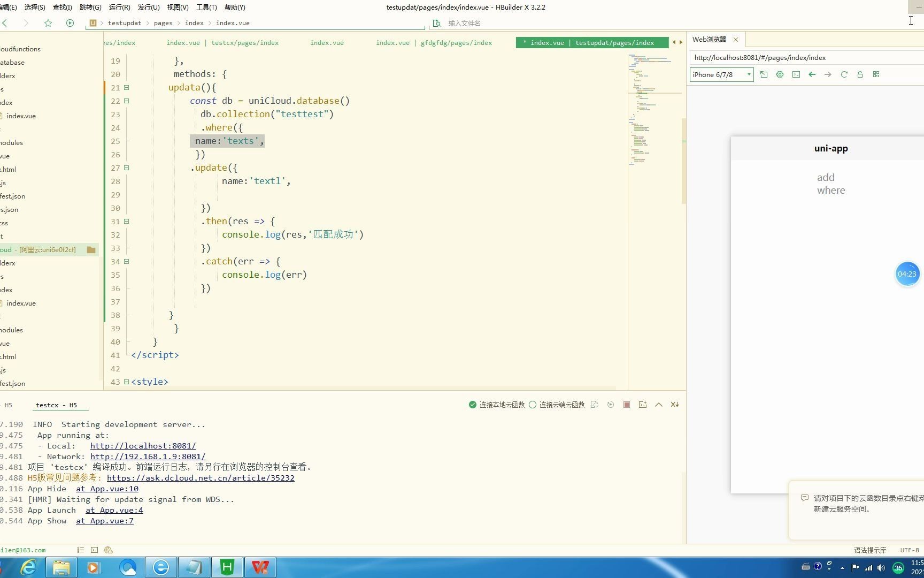Click the rotate device icon in the Web browser panel
The height and width of the screenshot is (578, 924).
[764, 74]
